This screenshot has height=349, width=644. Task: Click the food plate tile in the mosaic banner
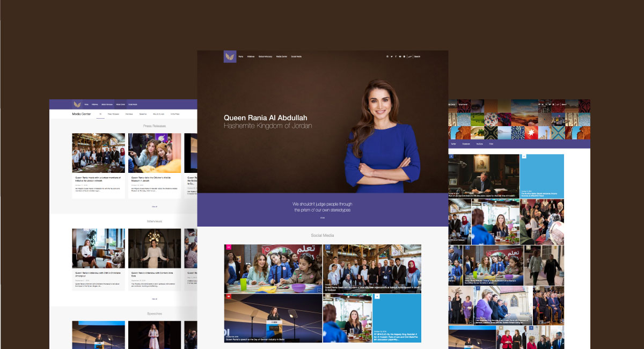477,133
